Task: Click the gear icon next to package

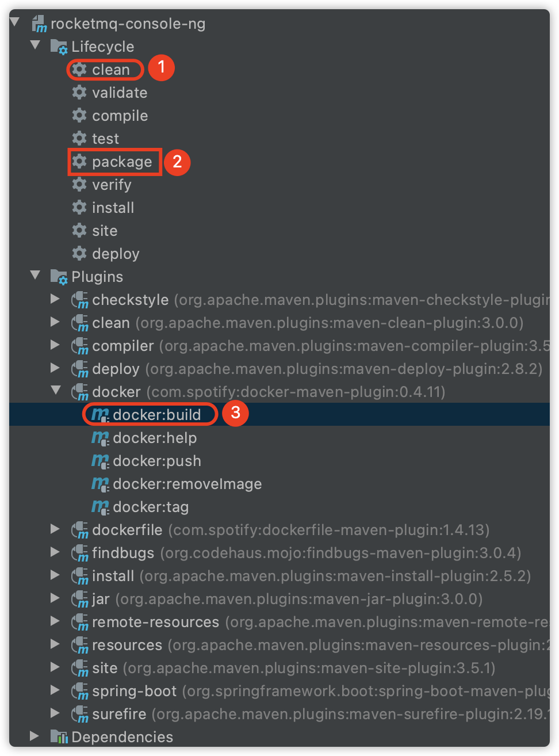Action: 79,161
